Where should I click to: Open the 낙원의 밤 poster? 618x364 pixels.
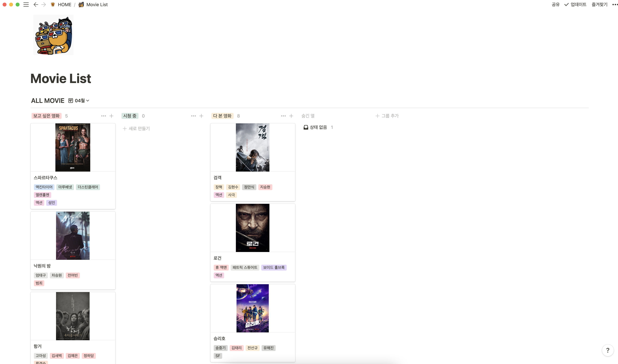[x=73, y=236]
